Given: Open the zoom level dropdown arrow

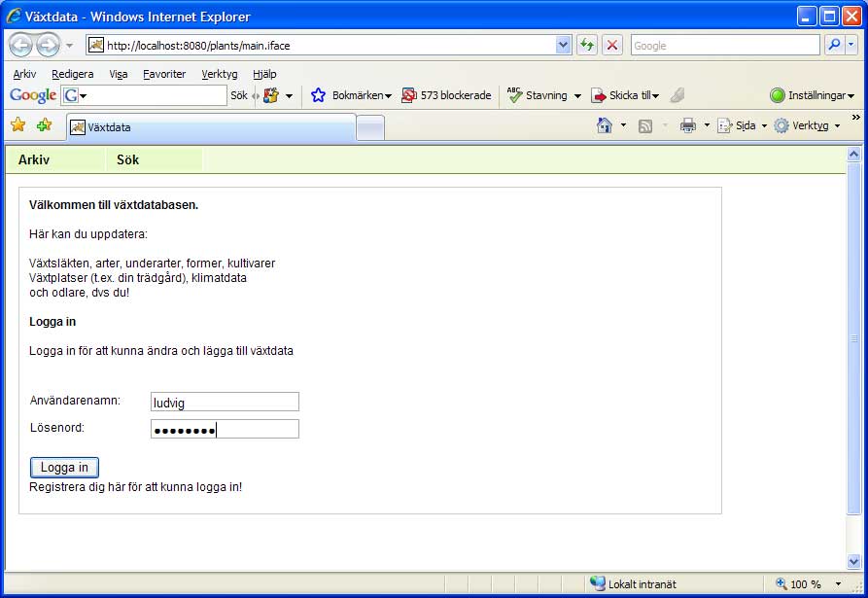Looking at the screenshot, I should (838, 584).
